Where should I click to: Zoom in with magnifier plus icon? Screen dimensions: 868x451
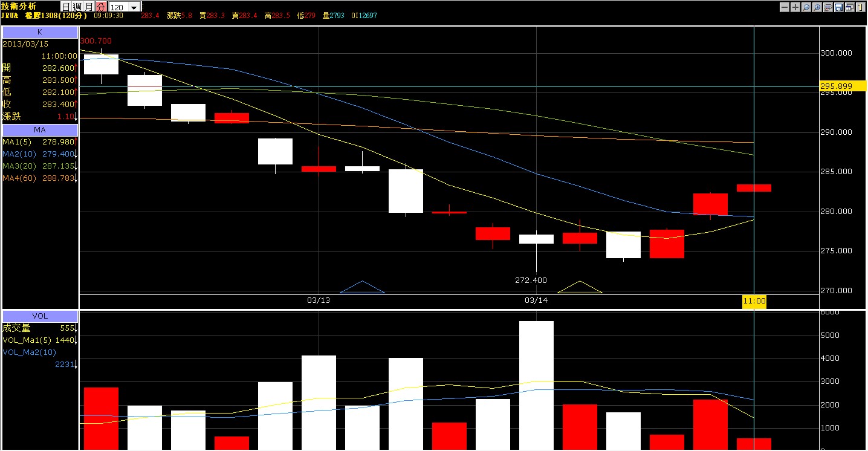(817, 7)
